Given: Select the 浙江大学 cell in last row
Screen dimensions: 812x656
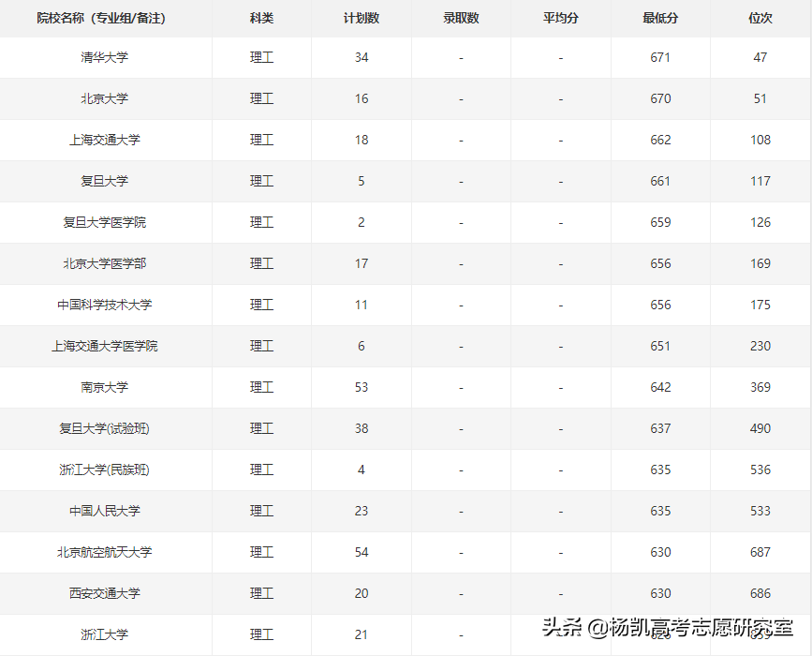Looking at the screenshot, I should (x=105, y=634).
